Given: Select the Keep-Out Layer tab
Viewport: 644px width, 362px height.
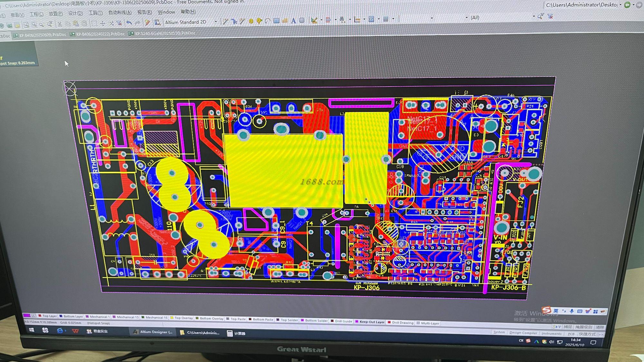Looking at the screenshot, I should point(370,321).
